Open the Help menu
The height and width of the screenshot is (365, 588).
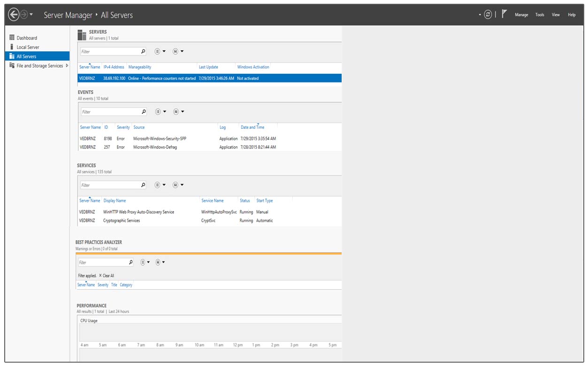click(572, 15)
